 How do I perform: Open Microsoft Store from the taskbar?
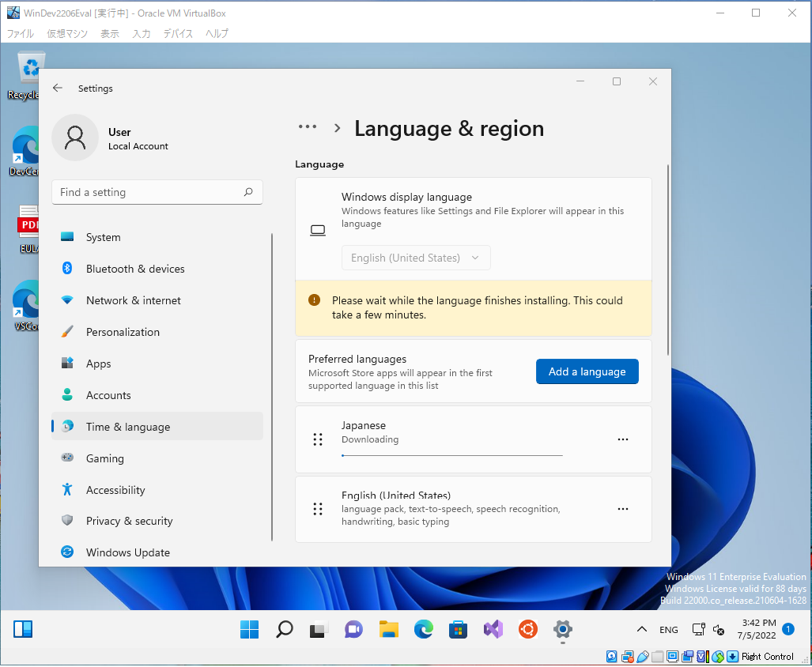(x=459, y=629)
